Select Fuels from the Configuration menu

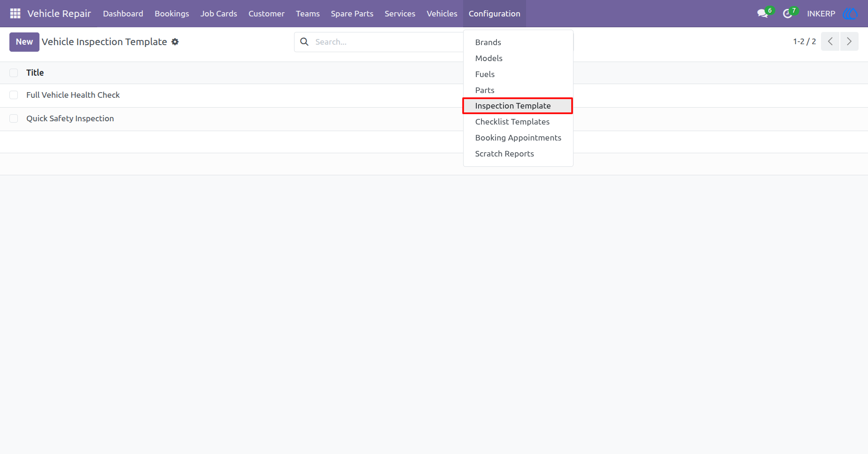coord(518,74)
